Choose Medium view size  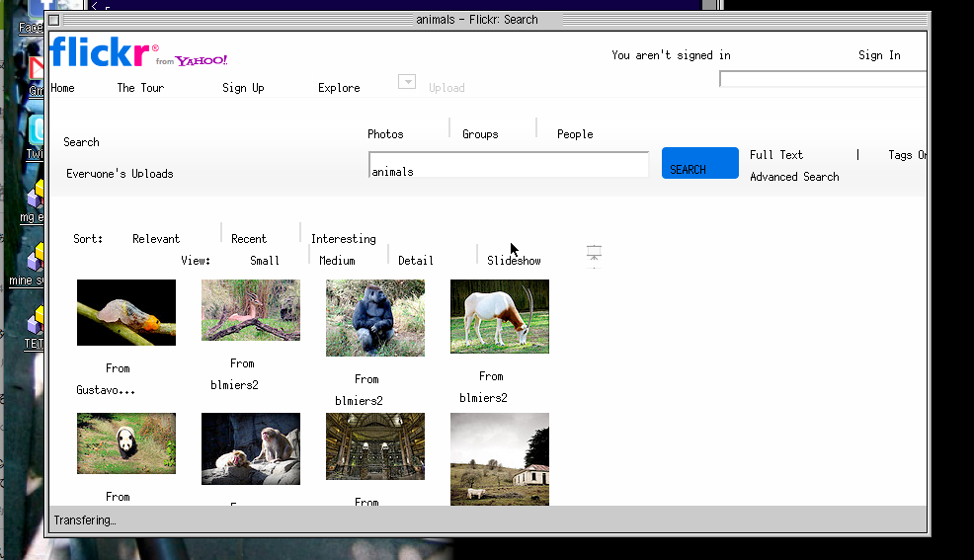(337, 260)
